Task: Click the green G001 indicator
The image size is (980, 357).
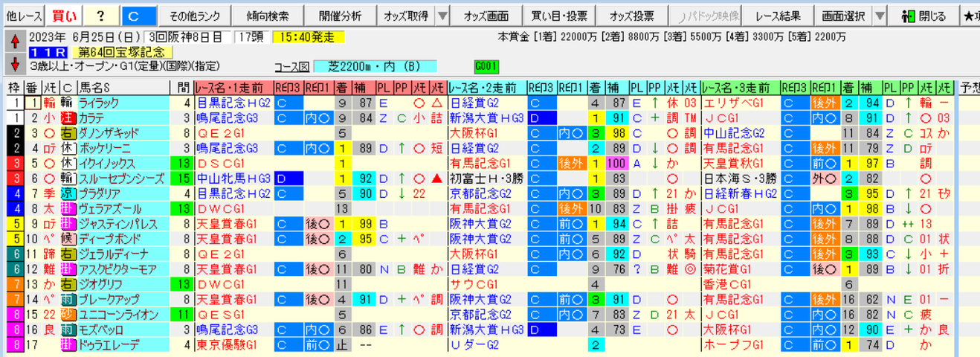Action: [486, 66]
